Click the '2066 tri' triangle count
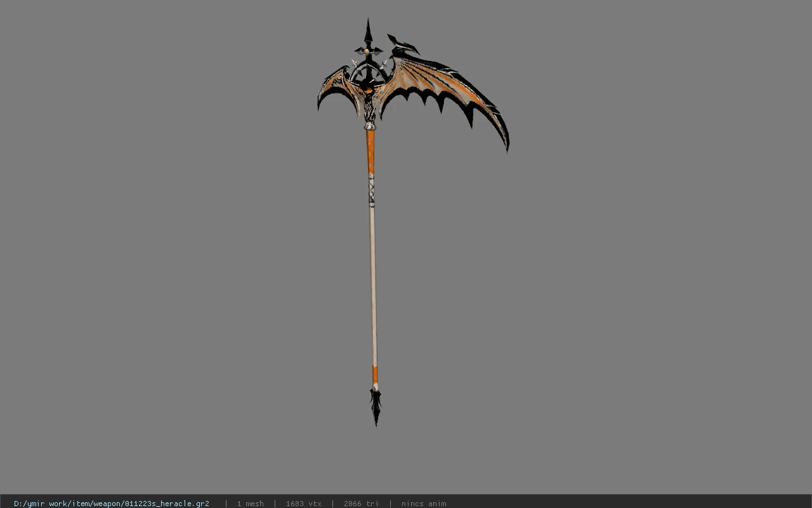Screen dimensions: 812x508 (x=361, y=504)
